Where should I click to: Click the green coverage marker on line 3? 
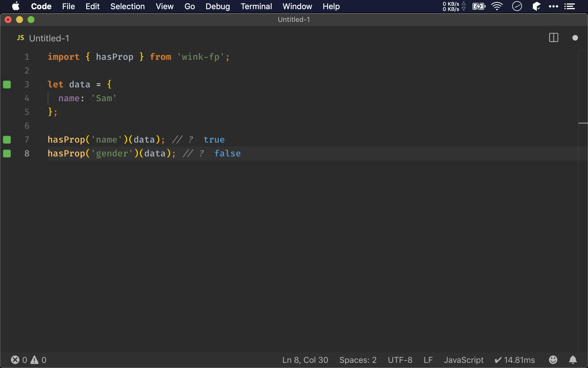point(7,85)
